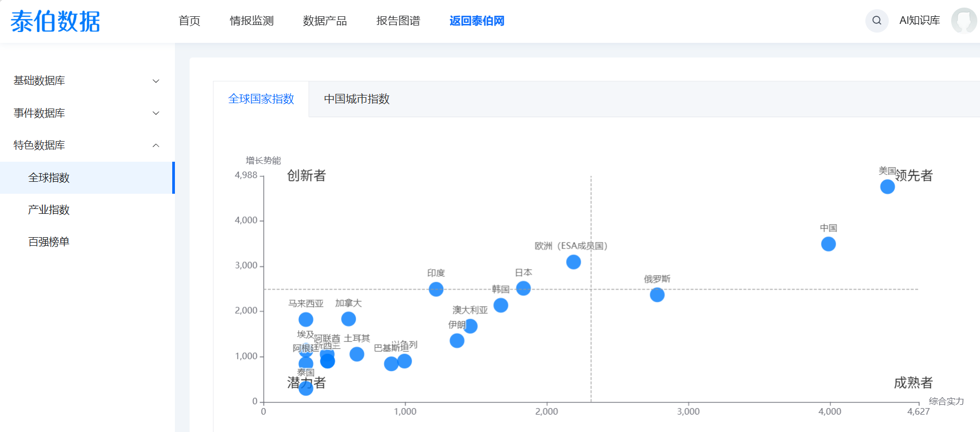The width and height of the screenshot is (980, 432).
Task: Open 百强榜单 in the sidebar
Action: click(49, 242)
